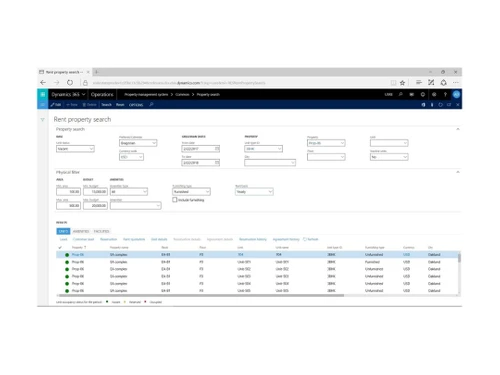
Task: Collapse the Physical filter section chevron
Action: click(458, 172)
